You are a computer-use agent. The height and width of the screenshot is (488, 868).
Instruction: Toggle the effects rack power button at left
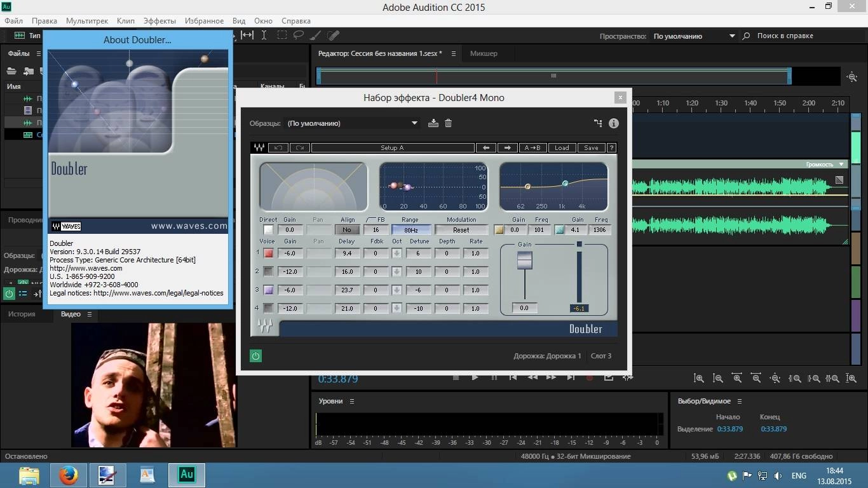(9, 294)
